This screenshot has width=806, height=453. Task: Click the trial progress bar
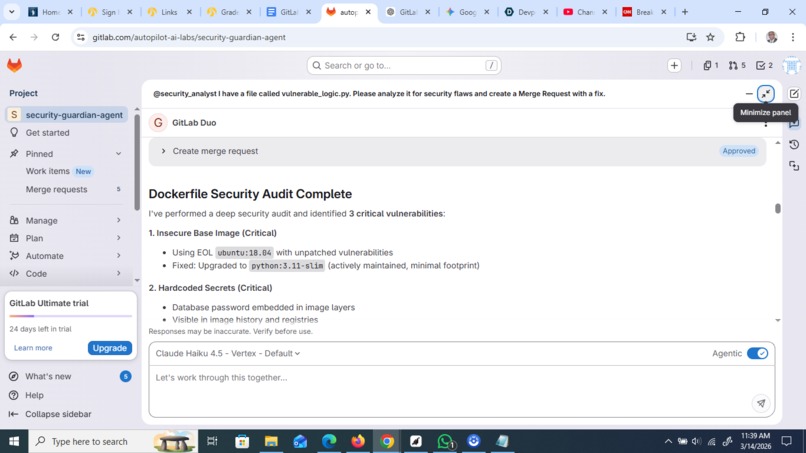pos(70,316)
